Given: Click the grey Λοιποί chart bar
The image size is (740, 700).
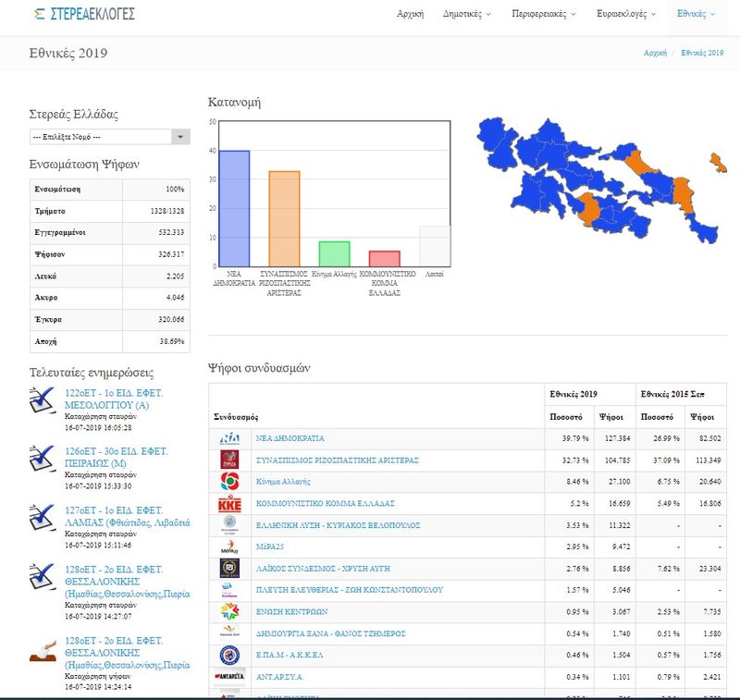Looking at the screenshot, I should [x=435, y=246].
